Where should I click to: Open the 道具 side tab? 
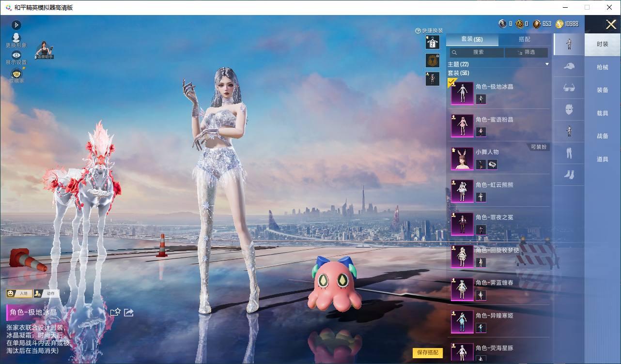(x=603, y=159)
